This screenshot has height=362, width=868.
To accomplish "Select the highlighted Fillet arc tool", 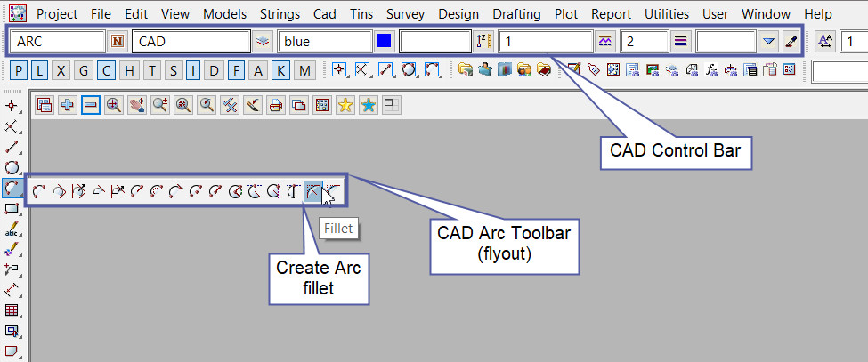I will (x=313, y=191).
